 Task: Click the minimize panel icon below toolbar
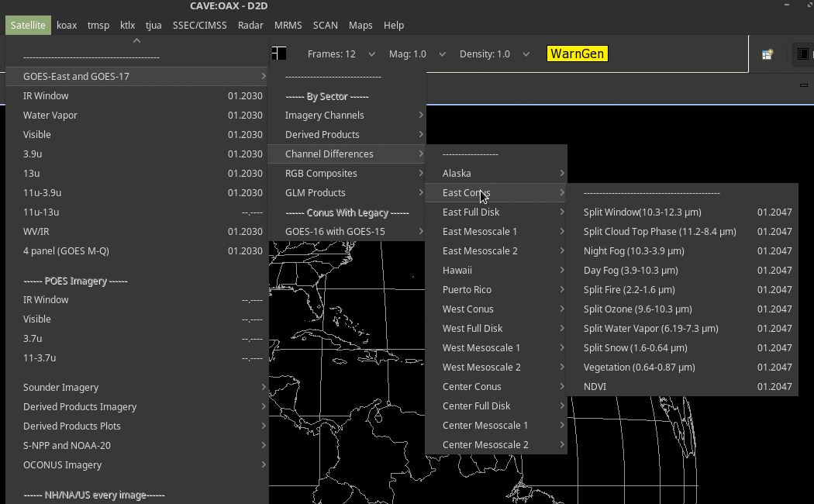[803, 85]
